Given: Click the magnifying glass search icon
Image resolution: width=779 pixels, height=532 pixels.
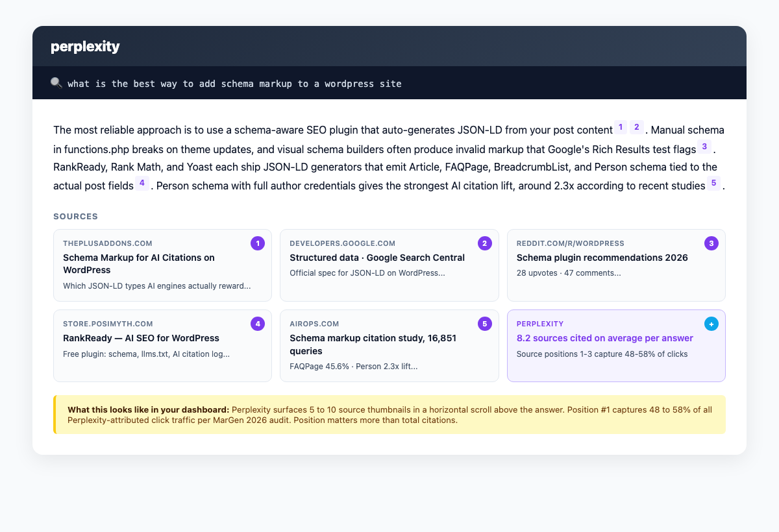Looking at the screenshot, I should pyautogui.click(x=56, y=83).
